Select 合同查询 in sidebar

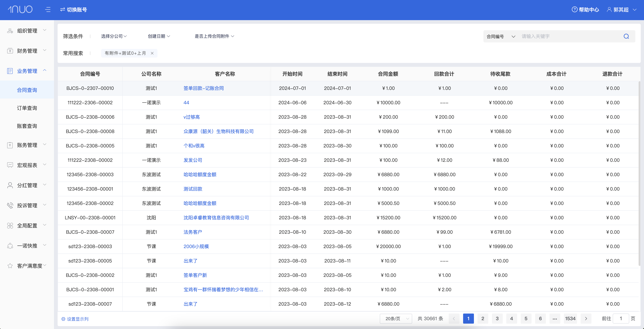[x=27, y=90]
